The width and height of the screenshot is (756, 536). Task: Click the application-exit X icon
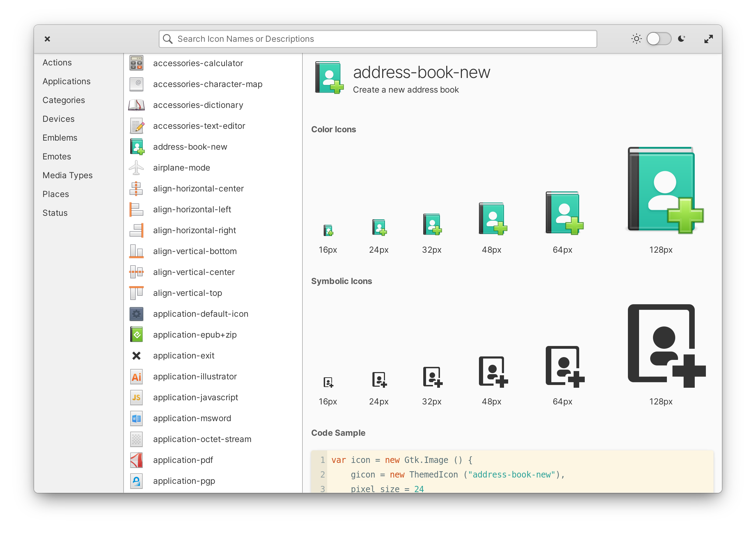[x=136, y=356]
